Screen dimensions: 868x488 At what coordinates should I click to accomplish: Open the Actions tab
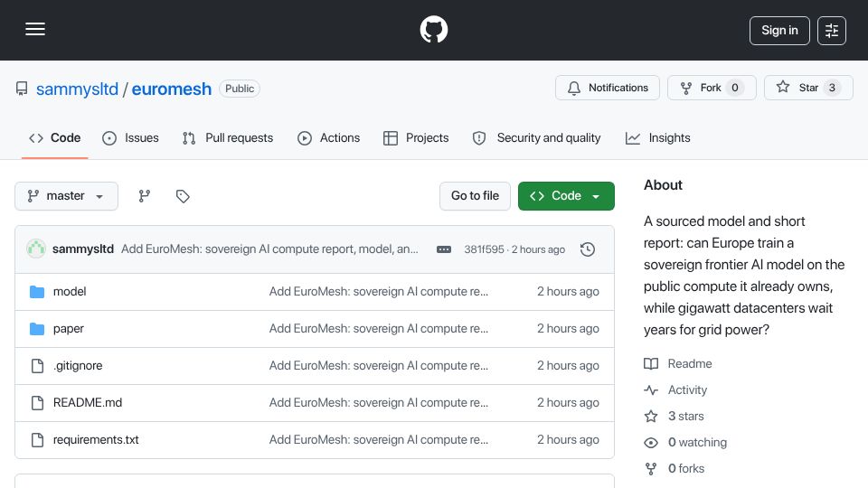coord(329,137)
